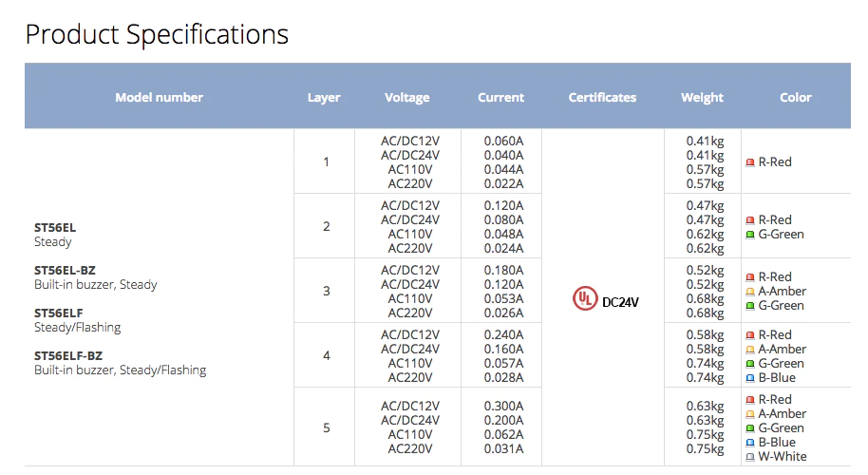
Task: Click the Certificates column header
Action: pyautogui.click(x=602, y=98)
